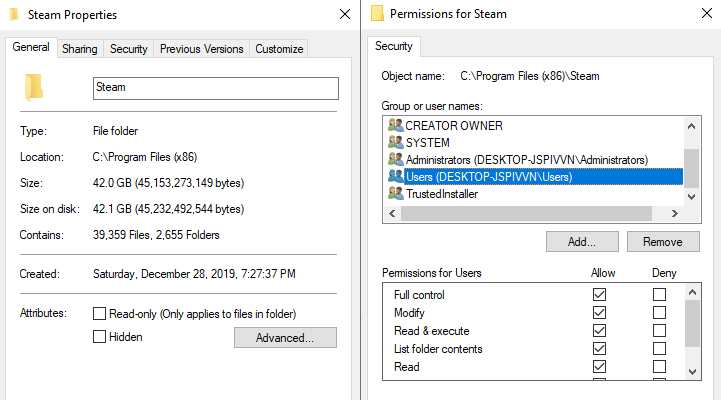Select CREATOR OWNER in the user list
The image size is (721, 400).
pyautogui.click(x=454, y=126)
